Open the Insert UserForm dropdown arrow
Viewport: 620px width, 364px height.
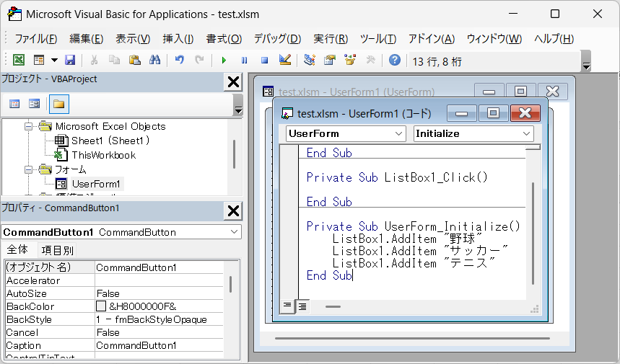click(x=54, y=60)
